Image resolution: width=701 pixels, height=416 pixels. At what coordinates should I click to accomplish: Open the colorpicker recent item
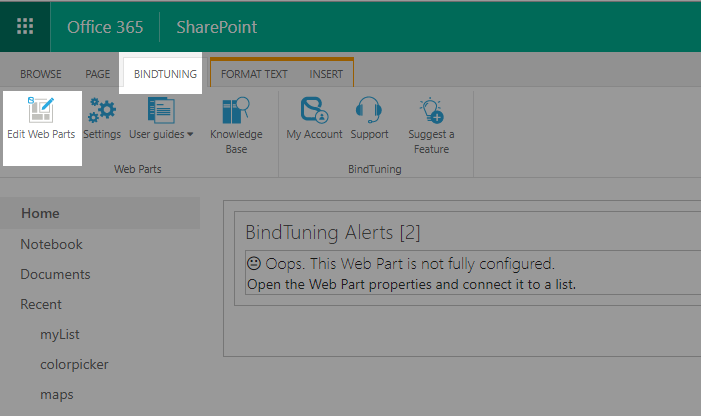tap(74, 365)
